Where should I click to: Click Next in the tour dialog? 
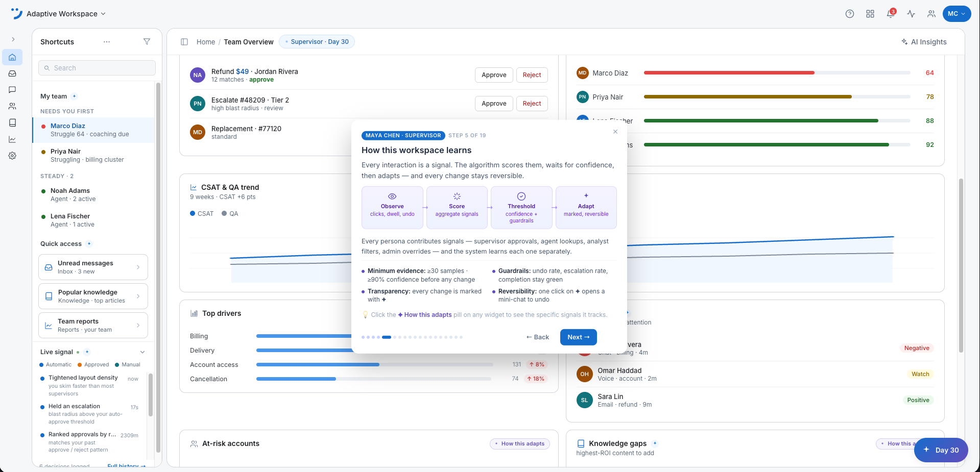pos(578,337)
